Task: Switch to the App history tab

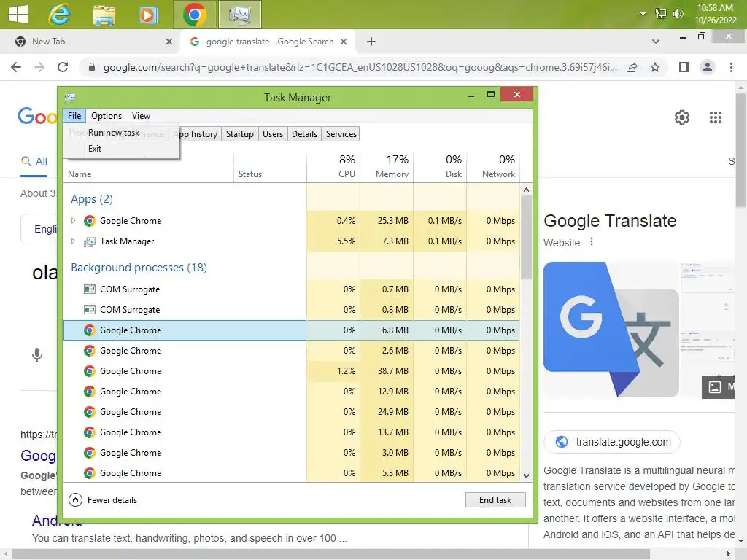Action: click(200, 134)
